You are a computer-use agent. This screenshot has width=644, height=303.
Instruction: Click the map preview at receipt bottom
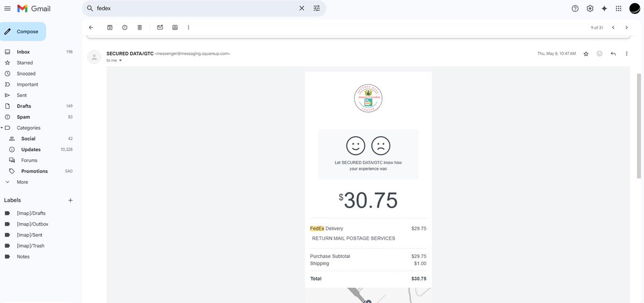click(x=368, y=295)
